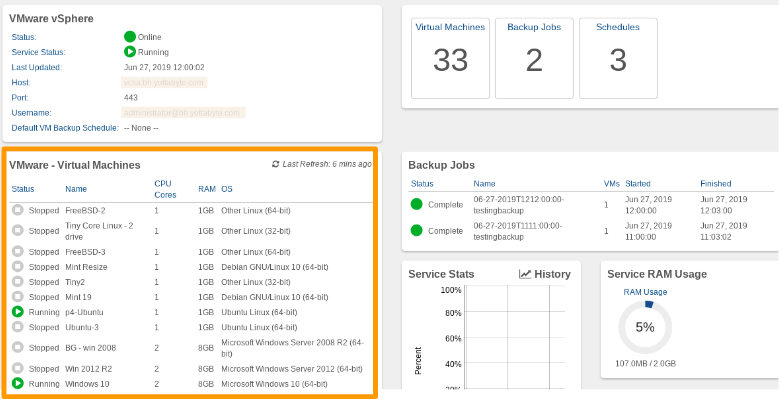This screenshot has width=782, height=401.
Task: Sort backup jobs by Started column
Action: pyautogui.click(x=637, y=184)
